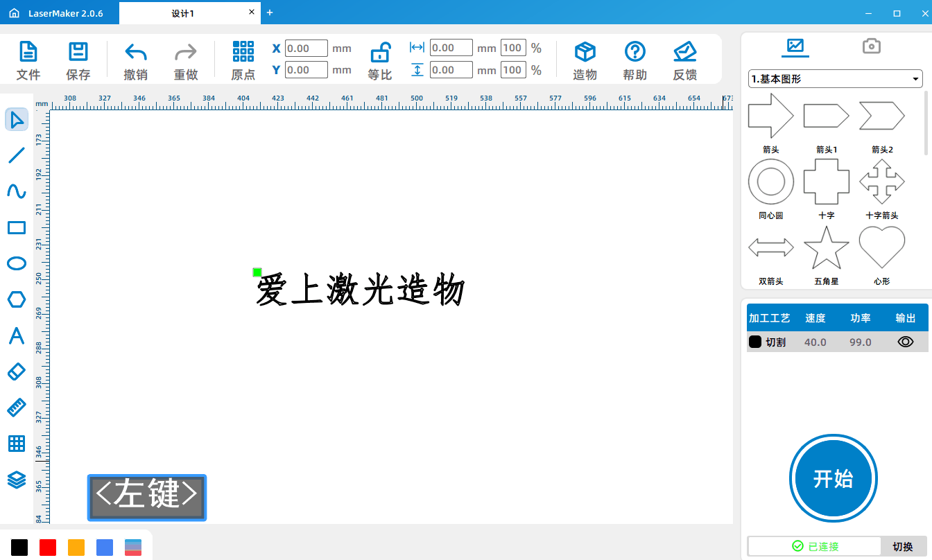
Task: Toggle output eye for 切割 layer
Action: (x=906, y=342)
